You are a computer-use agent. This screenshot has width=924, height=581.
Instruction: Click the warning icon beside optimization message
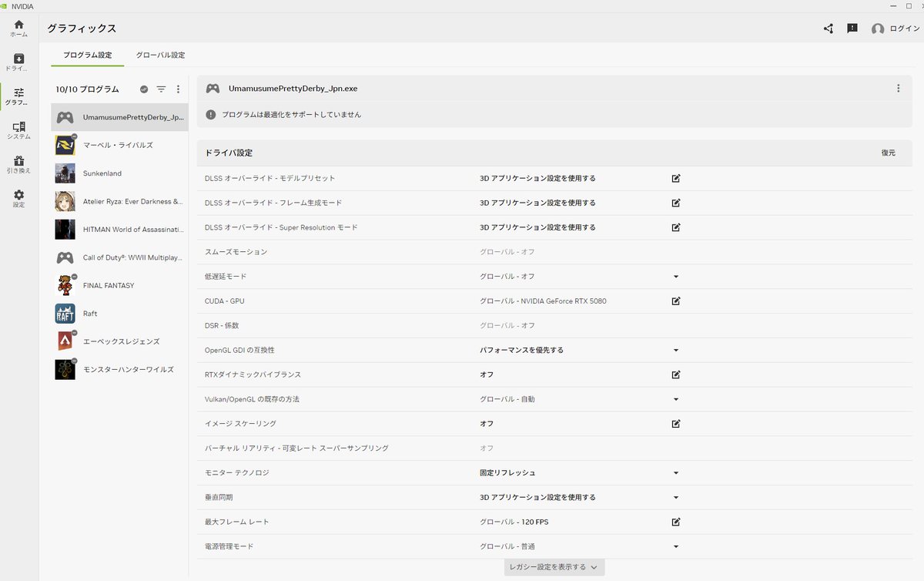point(211,114)
